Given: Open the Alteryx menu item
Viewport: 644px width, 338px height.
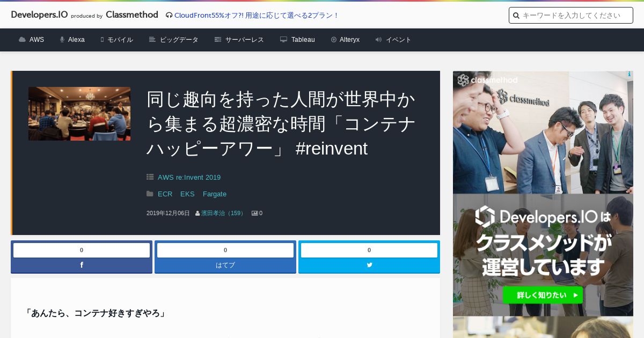Looking at the screenshot, I should coord(349,40).
